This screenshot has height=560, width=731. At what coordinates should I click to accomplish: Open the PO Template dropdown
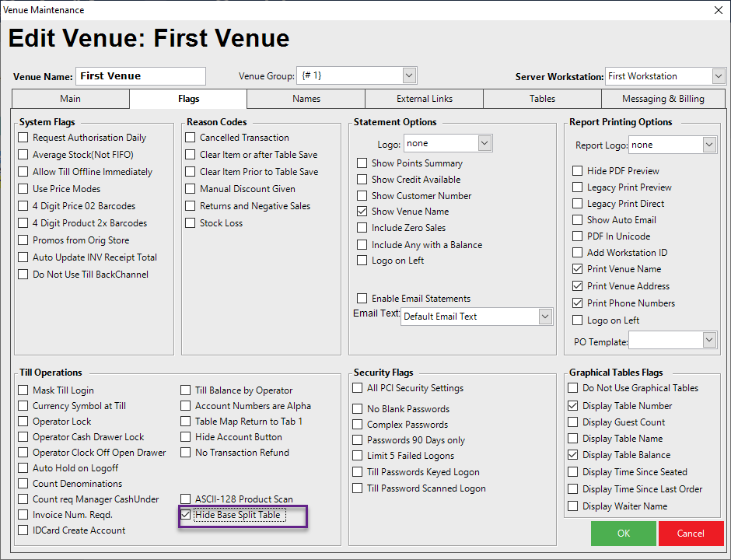click(708, 340)
